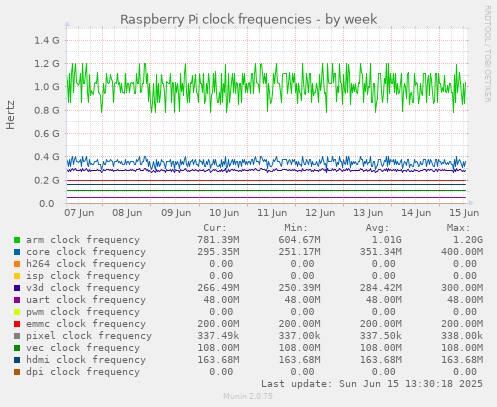Image resolution: width=497 pixels, height=407 pixels.
Task: Click the '13 Jun' x-axis date label
Action: pos(368,213)
